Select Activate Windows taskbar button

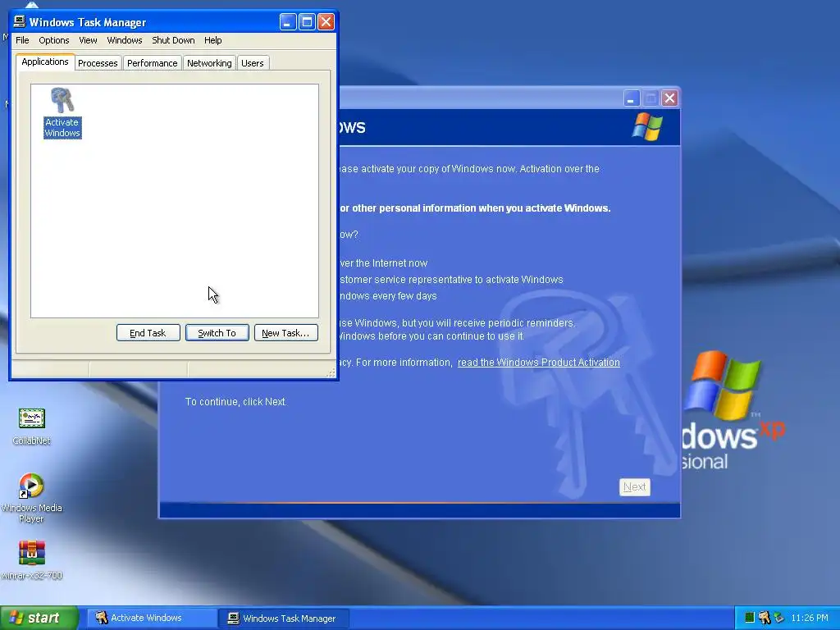[x=152, y=618]
